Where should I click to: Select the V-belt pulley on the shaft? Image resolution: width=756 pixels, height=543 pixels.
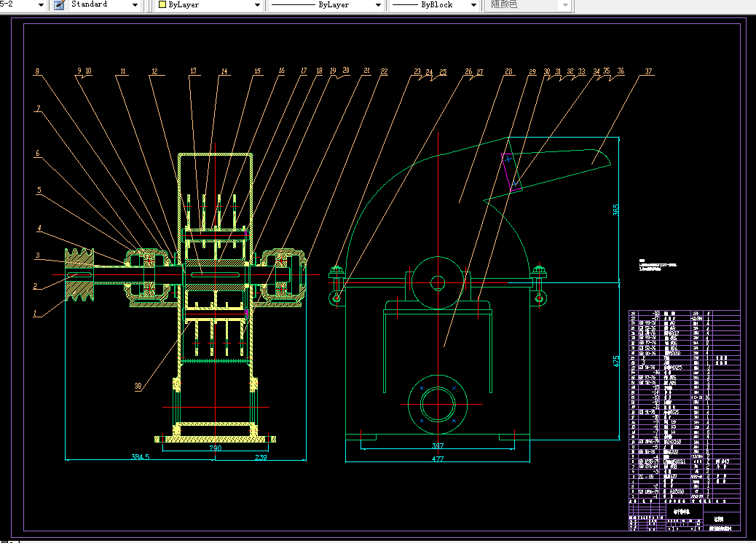coord(79,274)
